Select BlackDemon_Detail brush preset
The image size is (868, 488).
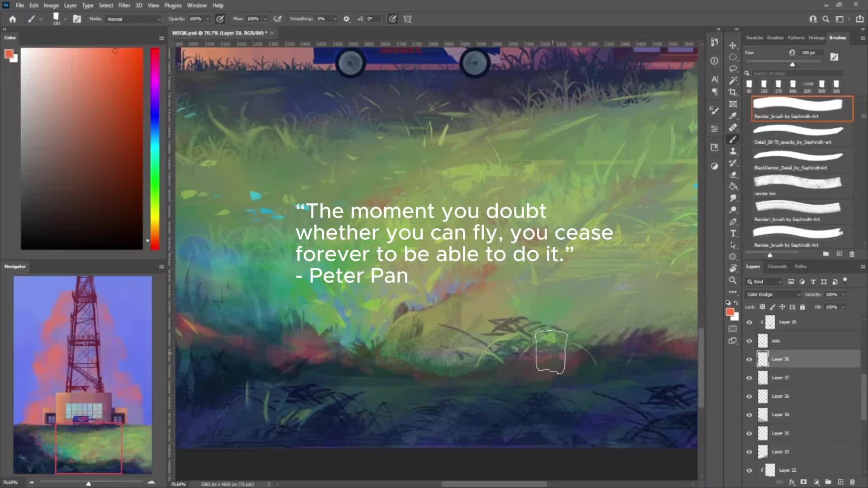click(802, 160)
